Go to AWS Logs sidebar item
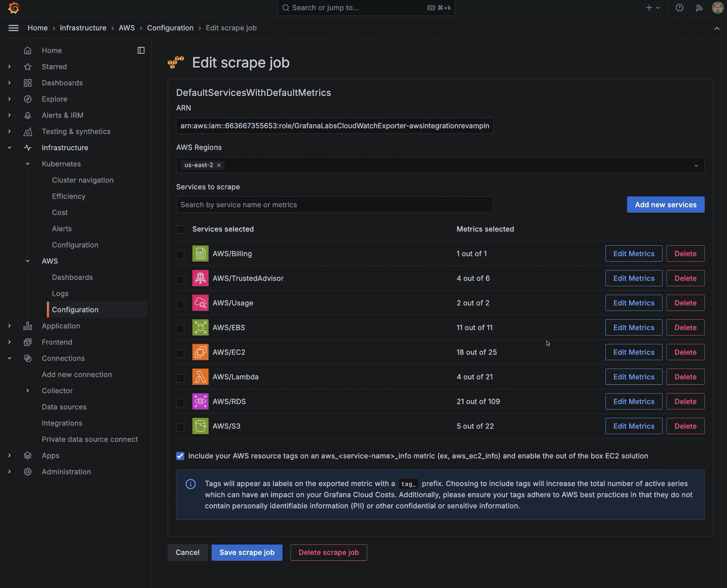 60,293
